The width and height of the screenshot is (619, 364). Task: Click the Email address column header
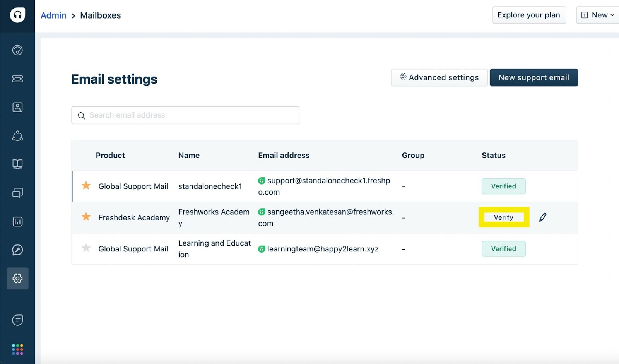pyautogui.click(x=284, y=155)
